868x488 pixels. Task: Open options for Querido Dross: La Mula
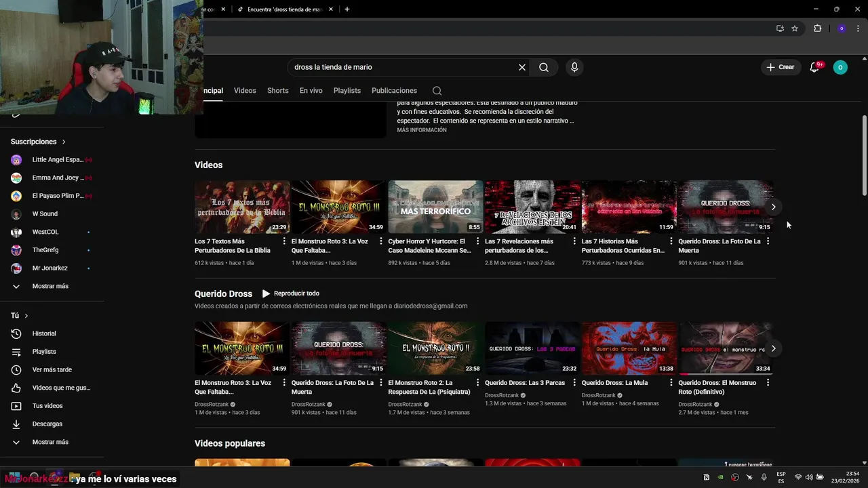671,383
